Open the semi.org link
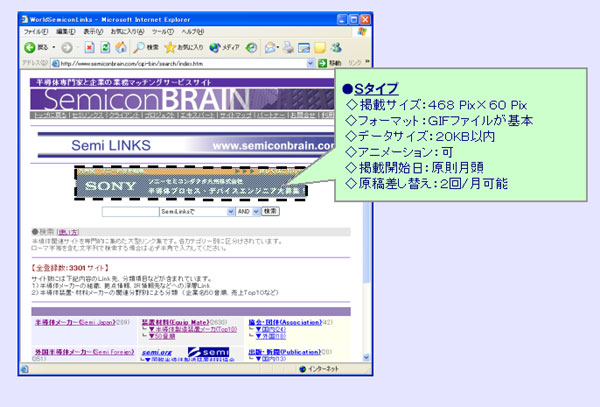 (x=157, y=352)
